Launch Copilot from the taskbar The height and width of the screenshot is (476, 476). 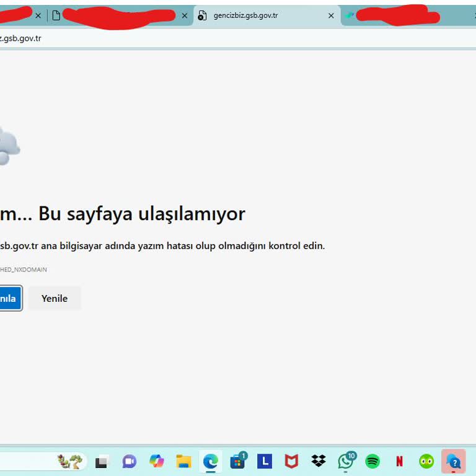point(157,461)
